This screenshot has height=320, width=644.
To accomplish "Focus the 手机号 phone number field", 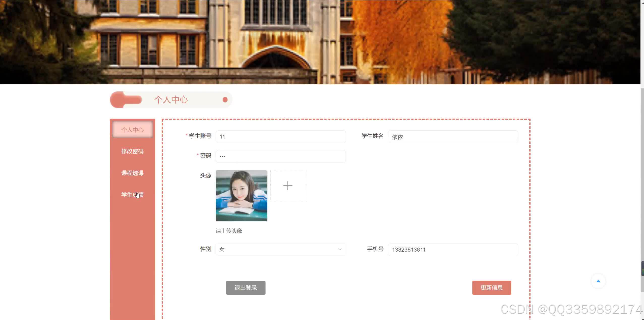I will pyautogui.click(x=453, y=250).
